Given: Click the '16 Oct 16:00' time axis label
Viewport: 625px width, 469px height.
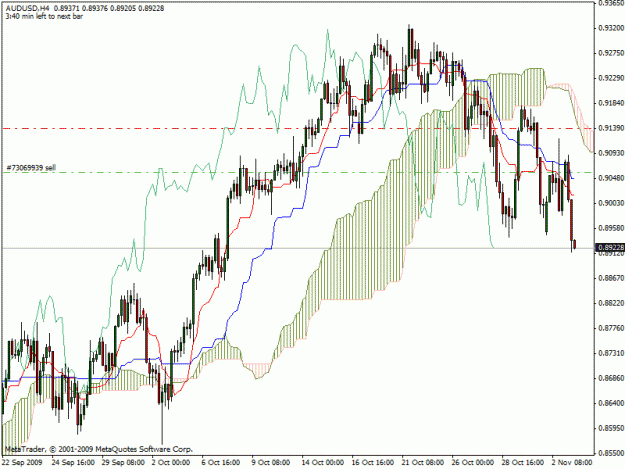Looking at the screenshot, I should click(373, 462).
